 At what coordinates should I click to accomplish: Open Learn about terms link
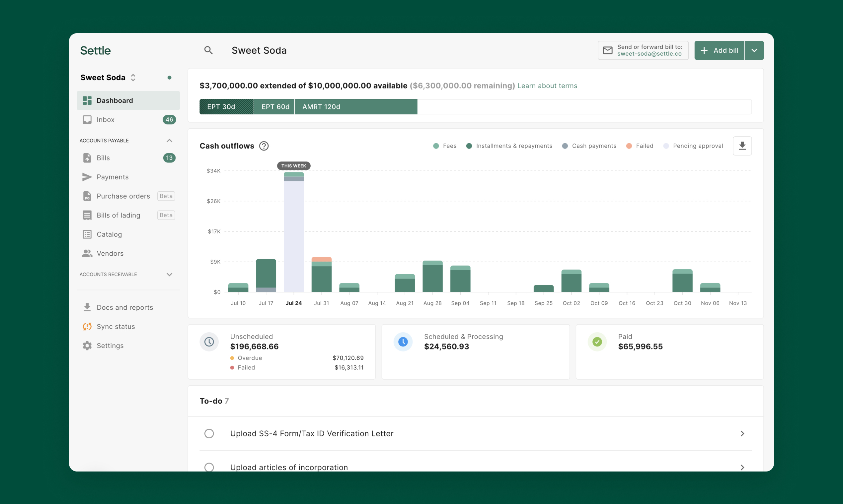[547, 86]
